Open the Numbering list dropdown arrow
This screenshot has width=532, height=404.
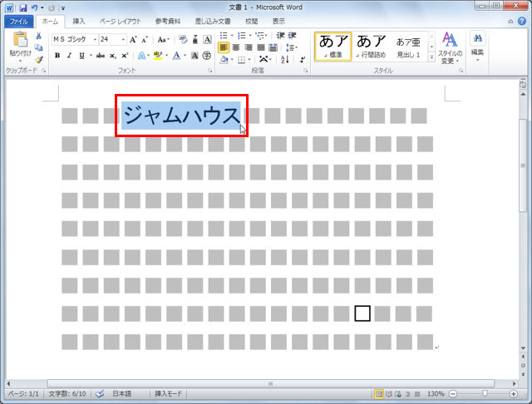pos(250,35)
